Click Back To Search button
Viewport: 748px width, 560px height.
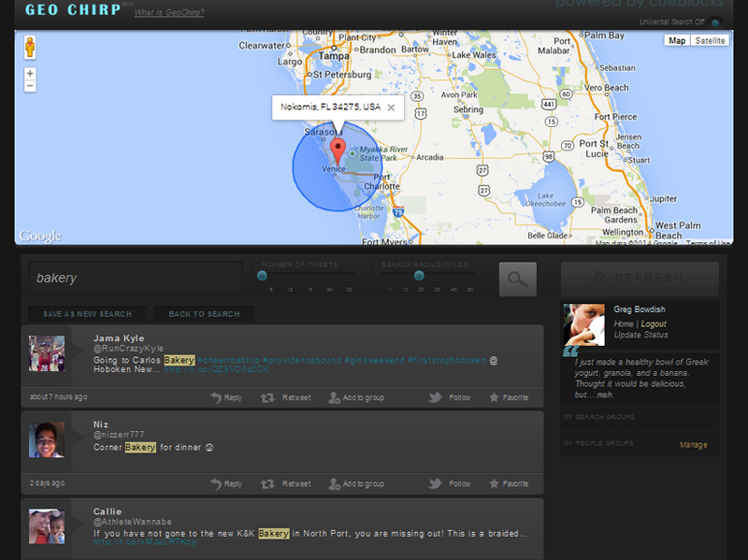(x=204, y=314)
